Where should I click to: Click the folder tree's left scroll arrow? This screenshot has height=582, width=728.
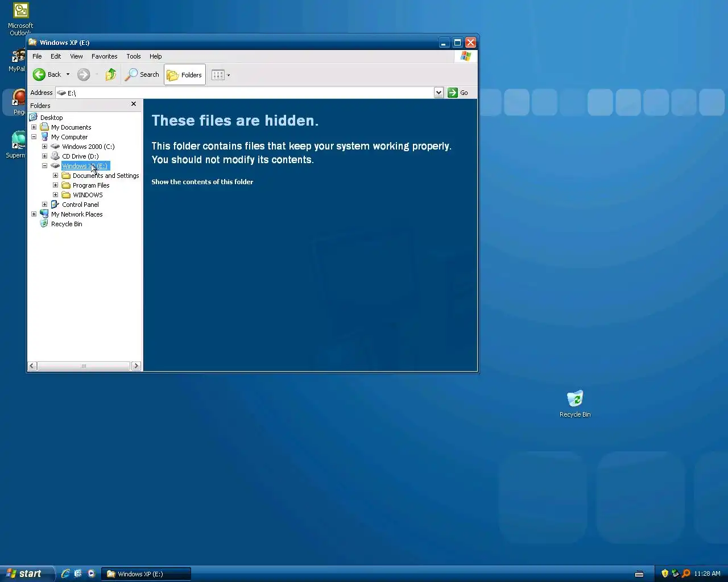point(32,366)
